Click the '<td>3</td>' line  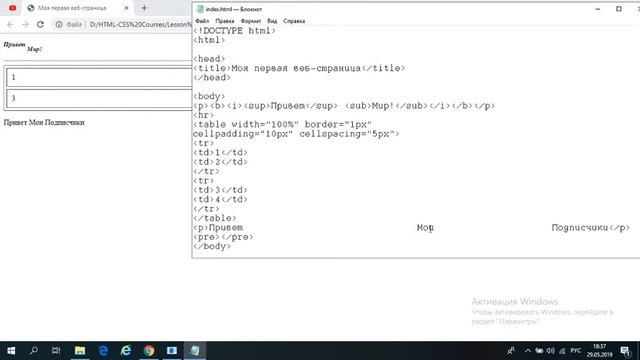pyautogui.click(x=220, y=190)
